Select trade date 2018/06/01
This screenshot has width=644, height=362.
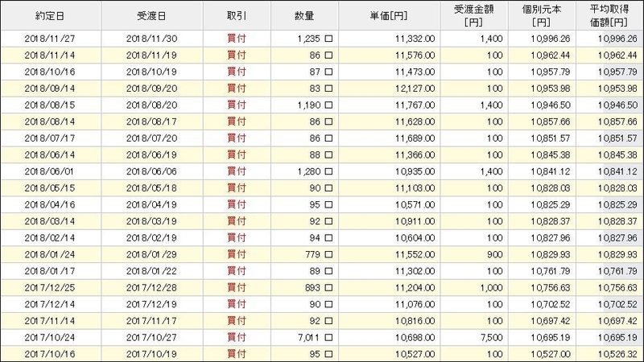(x=50, y=171)
